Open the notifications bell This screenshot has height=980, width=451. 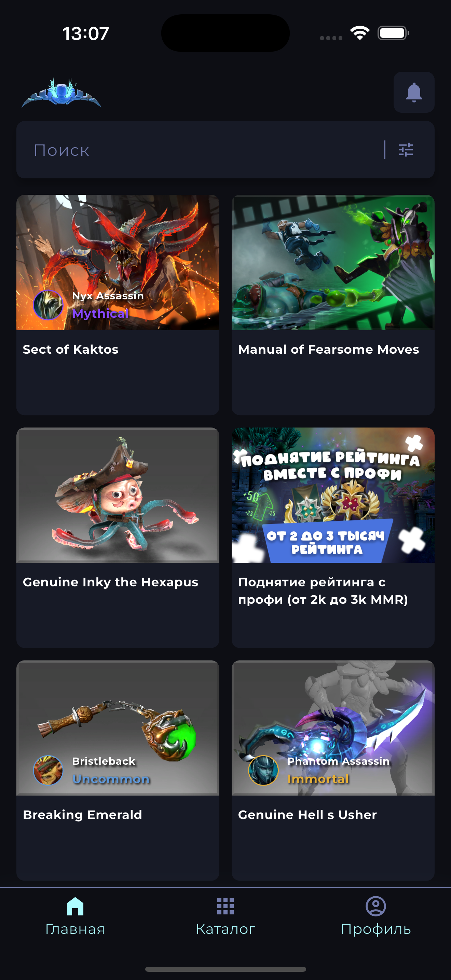[x=414, y=92]
